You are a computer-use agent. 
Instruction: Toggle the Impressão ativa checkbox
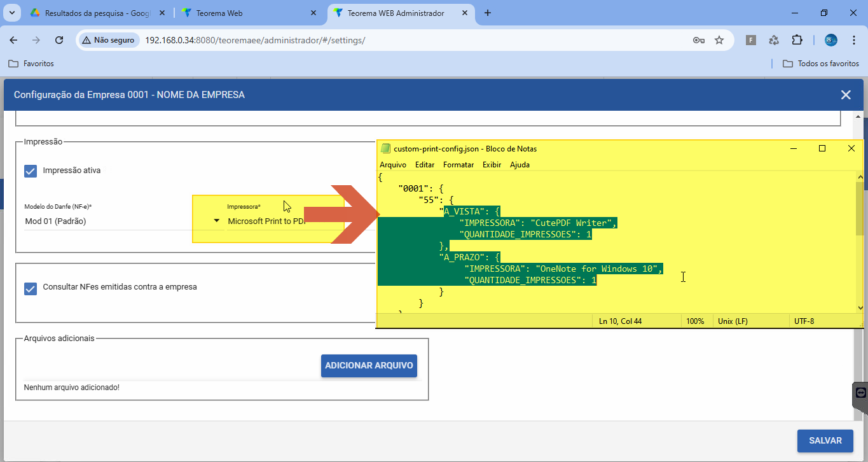(31, 171)
